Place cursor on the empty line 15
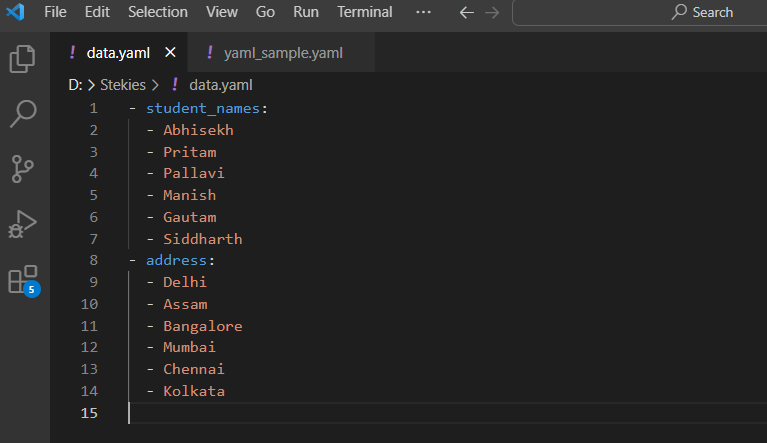Screen dimensions: 767x443 [300, 413]
